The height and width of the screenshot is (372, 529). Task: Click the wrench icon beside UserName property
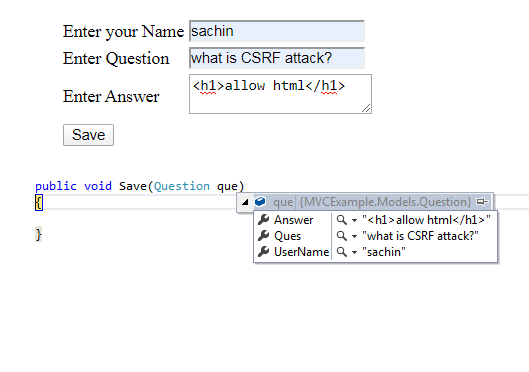click(x=263, y=251)
